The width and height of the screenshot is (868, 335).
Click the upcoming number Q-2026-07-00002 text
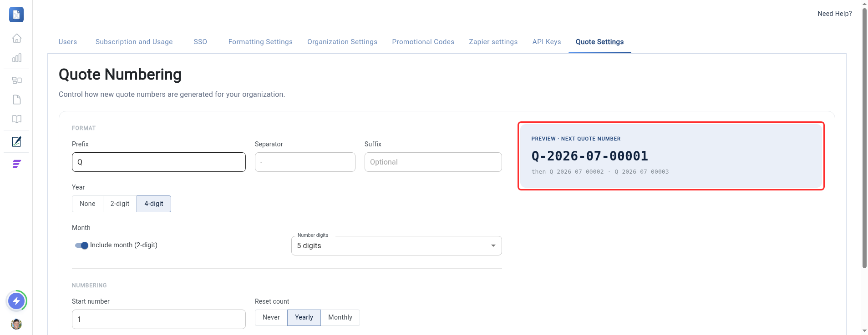point(577,172)
